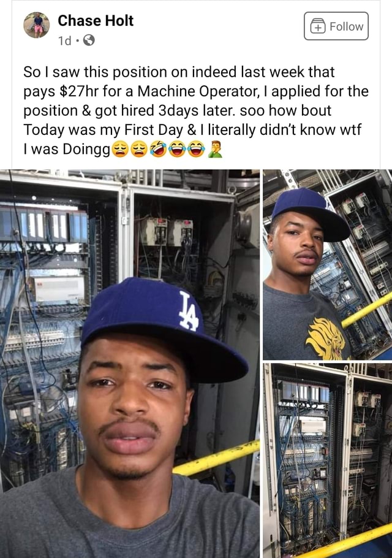This screenshot has width=392, height=558.
Task: Open the 1d post timestamp
Action: click(x=64, y=40)
